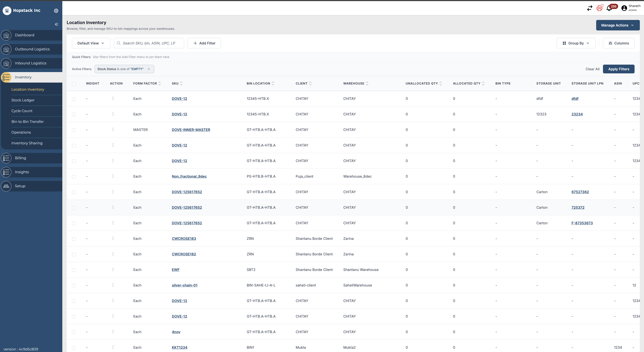Remove the Stock Status EMPTY filter chip
Image resolution: width=644 pixels, height=352 pixels.
pos(149,69)
